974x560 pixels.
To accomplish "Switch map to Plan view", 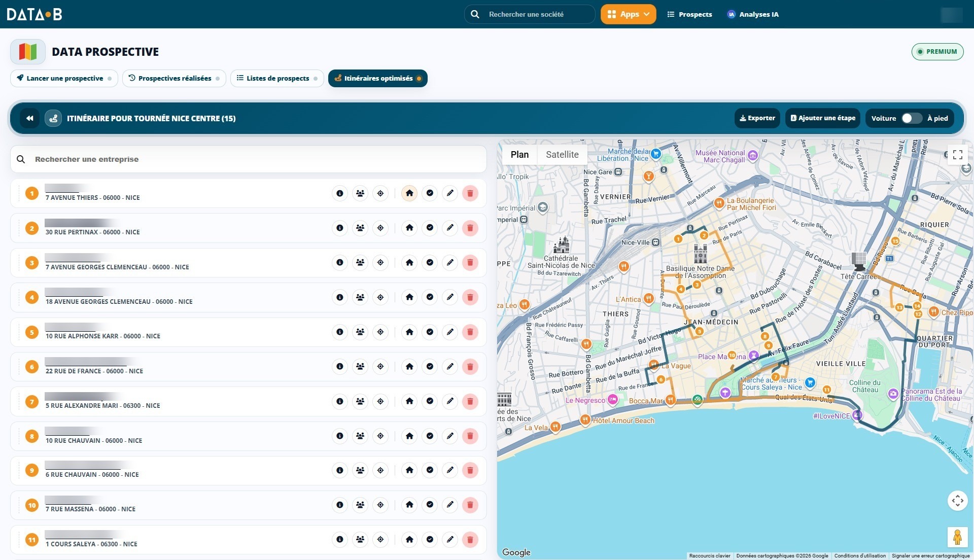I will click(x=519, y=155).
